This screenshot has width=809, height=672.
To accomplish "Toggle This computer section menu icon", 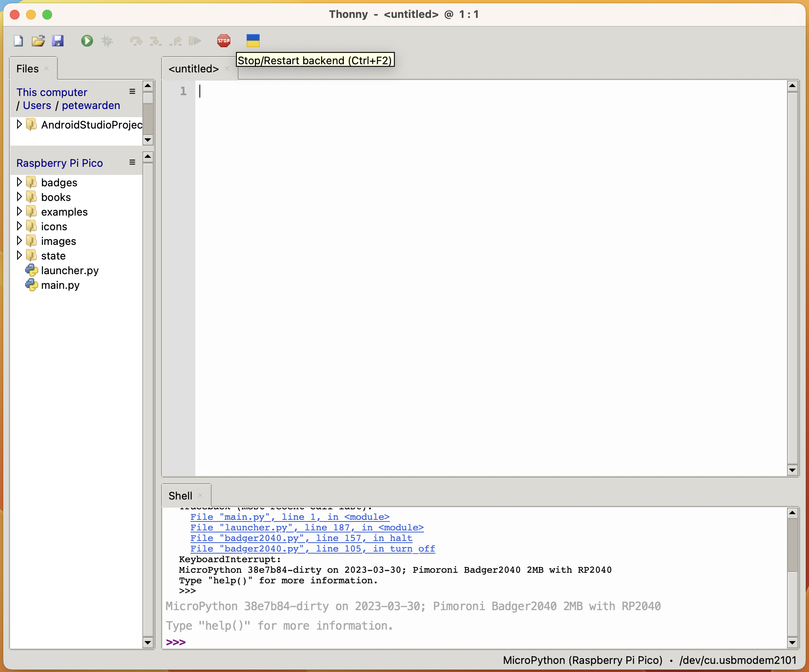I will pos(132,92).
